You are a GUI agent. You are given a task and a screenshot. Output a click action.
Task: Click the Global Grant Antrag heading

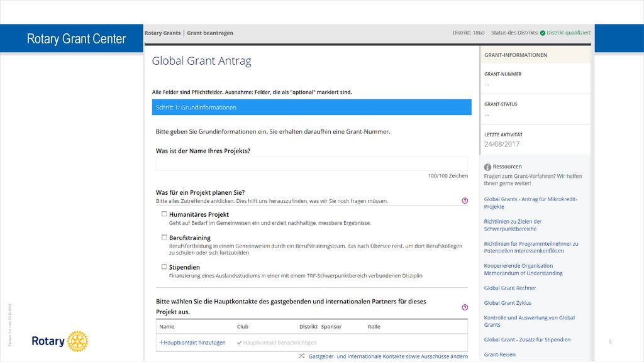(x=202, y=61)
